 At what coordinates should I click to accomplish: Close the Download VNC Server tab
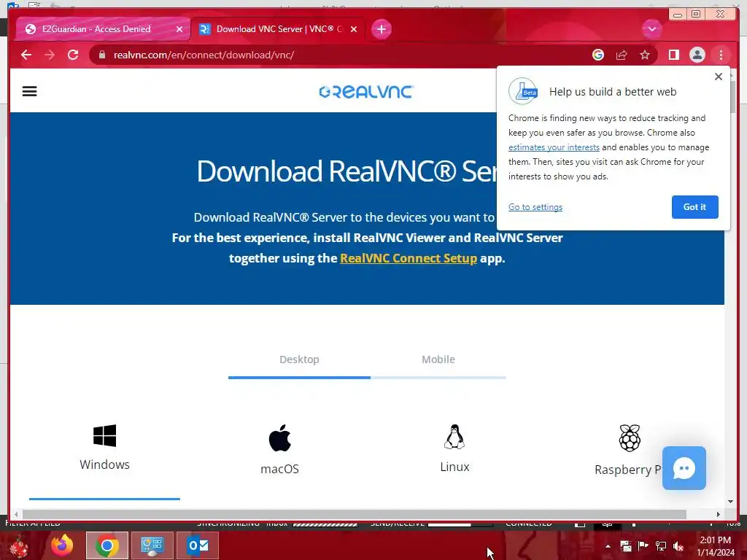[354, 29]
